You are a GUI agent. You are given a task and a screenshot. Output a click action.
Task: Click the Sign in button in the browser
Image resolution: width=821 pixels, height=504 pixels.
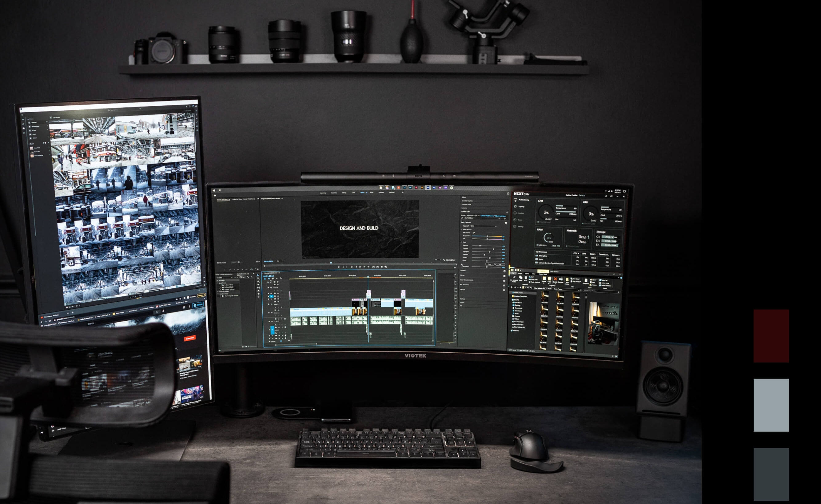point(199,305)
